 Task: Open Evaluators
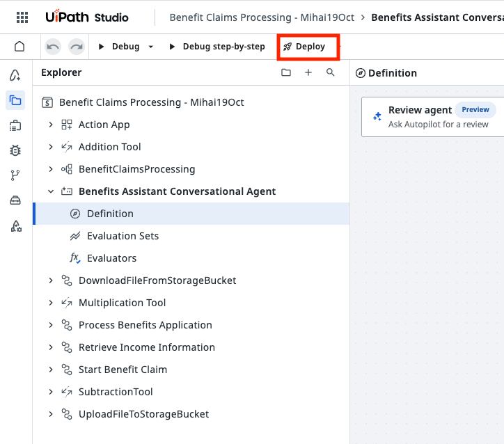[x=191, y=258]
